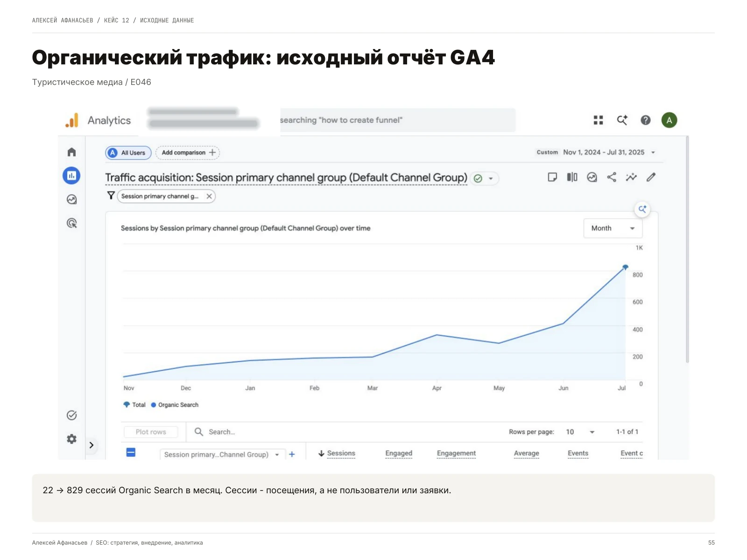Screen dimensions: 747x560
Task: Expand the collapsed navigation chevron
Action: (92, 445)
